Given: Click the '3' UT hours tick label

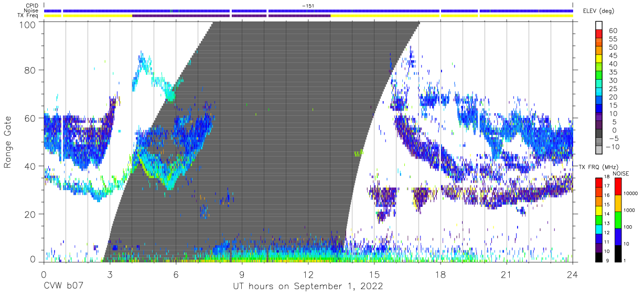Looking at the screenshot, I should click(x=110, y=274).
